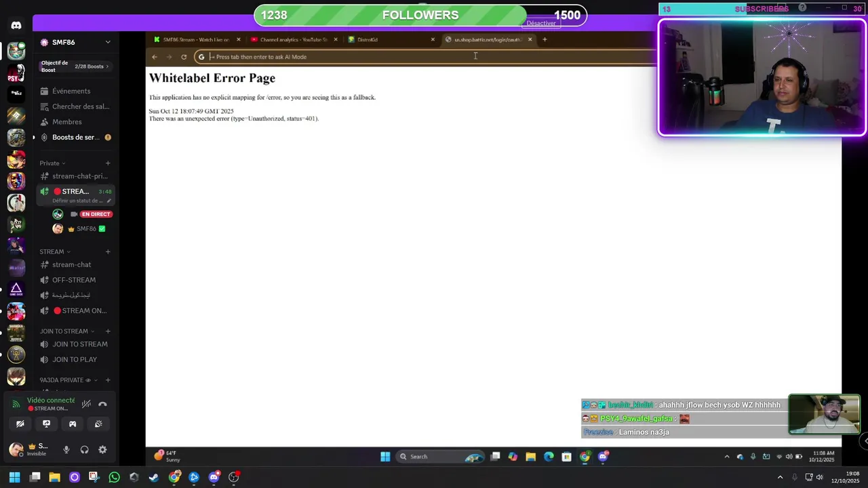The image size is (868, 488).
Task: Join the Arabic-named voice channel
Action: pos(75,296)
